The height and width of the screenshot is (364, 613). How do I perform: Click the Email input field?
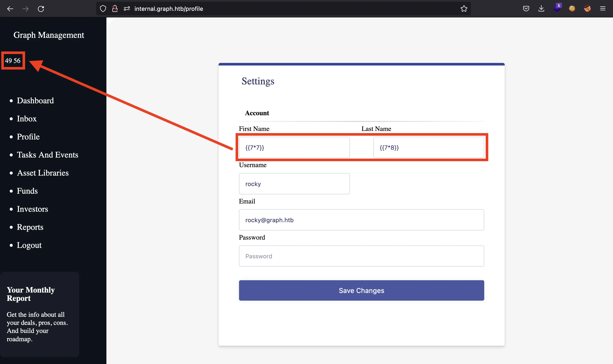(361, 220)
